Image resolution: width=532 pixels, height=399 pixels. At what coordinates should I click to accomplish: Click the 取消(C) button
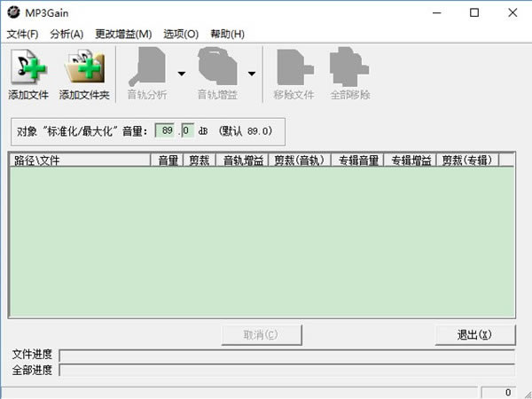click(262, 335)
